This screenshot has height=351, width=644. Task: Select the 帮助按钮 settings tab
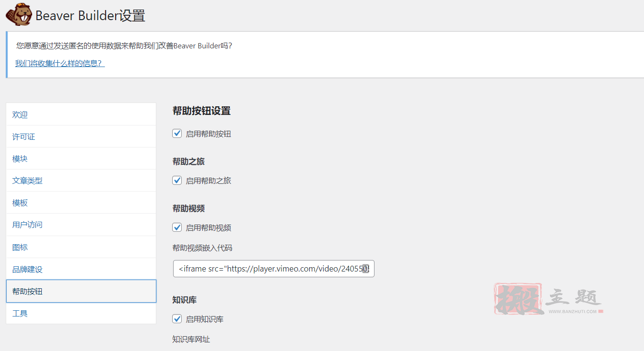(81, 291)
